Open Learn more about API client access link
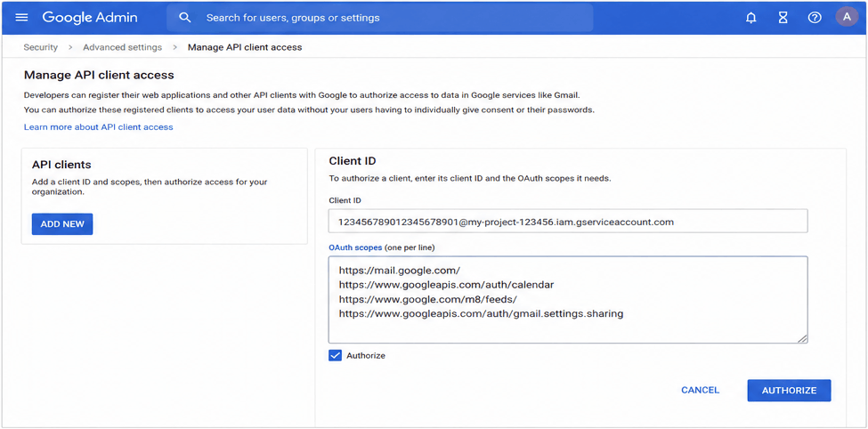This screenshot has width=868, height=429. [99, 127]
